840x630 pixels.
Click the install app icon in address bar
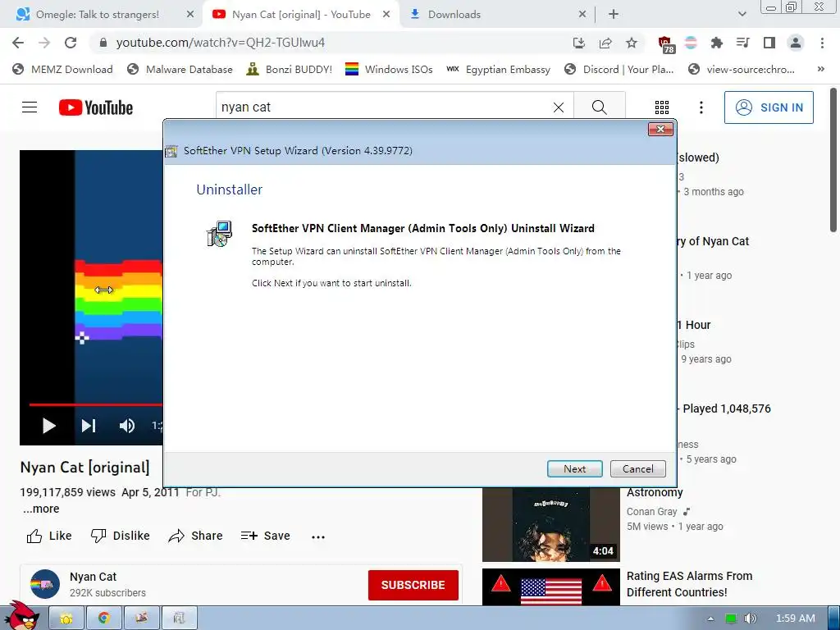coord(578,43)
